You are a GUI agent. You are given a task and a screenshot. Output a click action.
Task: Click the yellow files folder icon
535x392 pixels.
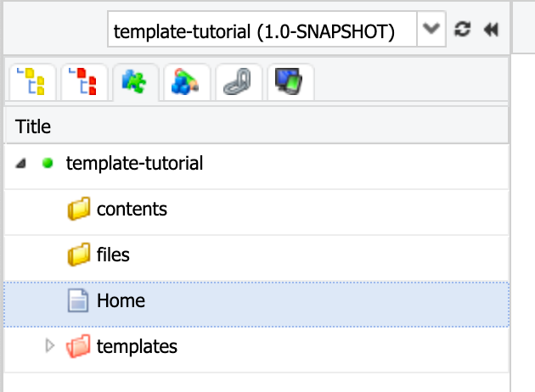click(79, 255)
